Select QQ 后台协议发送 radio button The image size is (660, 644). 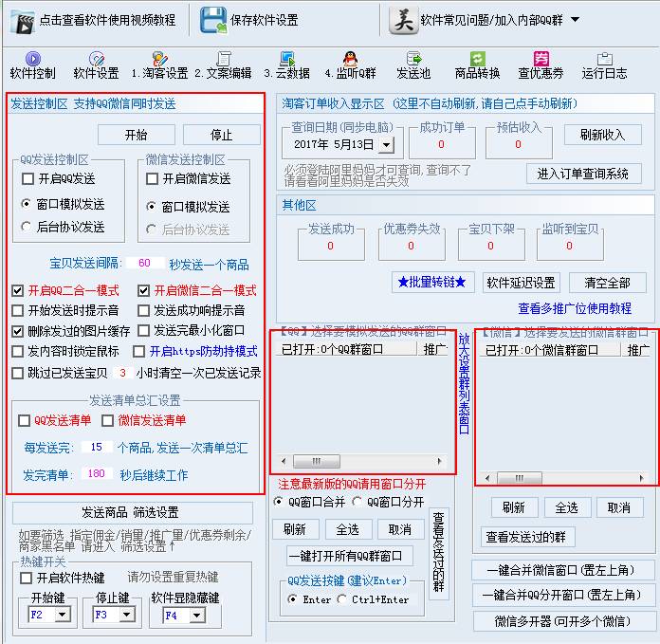[x=27, y=227]
